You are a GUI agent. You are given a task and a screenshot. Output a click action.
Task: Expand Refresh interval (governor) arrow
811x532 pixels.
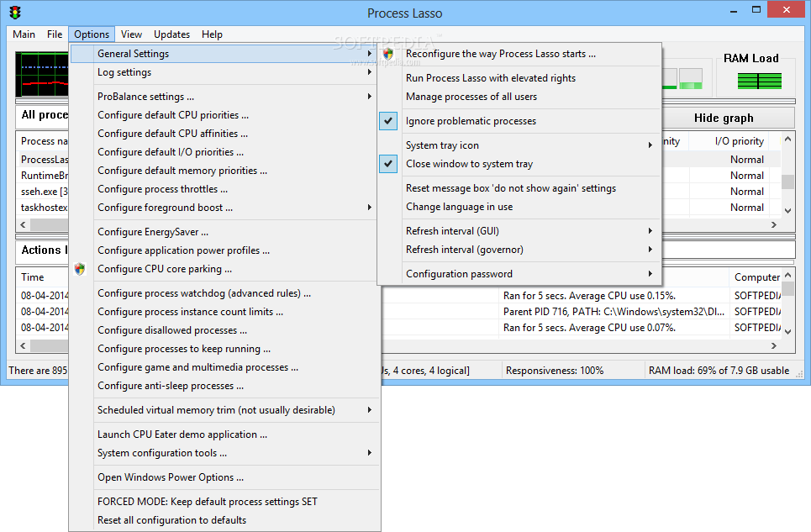[650, 250]
